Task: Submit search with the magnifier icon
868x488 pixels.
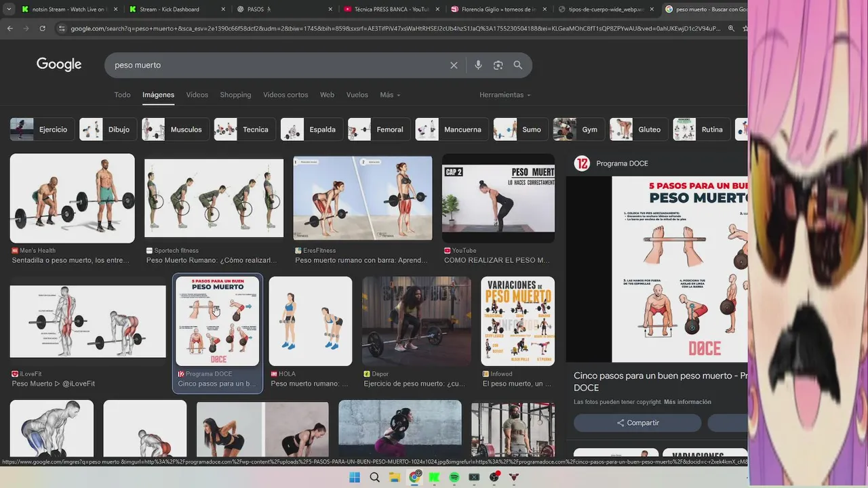Action: pyautogui.click(x=518, y=65)
